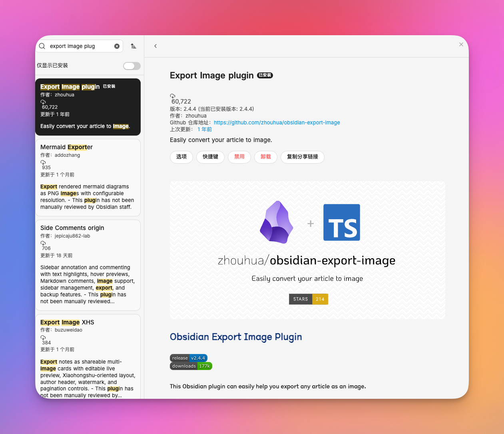Close the plugin browser dialog
Viewport: 504px width, 434px height.
point(461,44)
